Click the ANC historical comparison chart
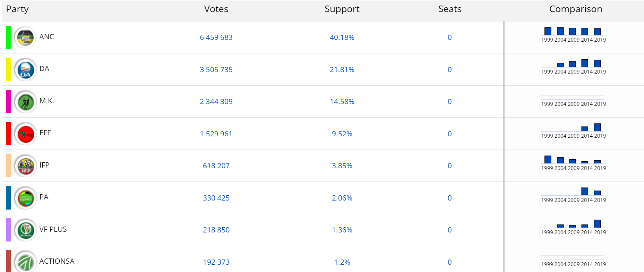 pyautogui.click(x=573, y=34)
